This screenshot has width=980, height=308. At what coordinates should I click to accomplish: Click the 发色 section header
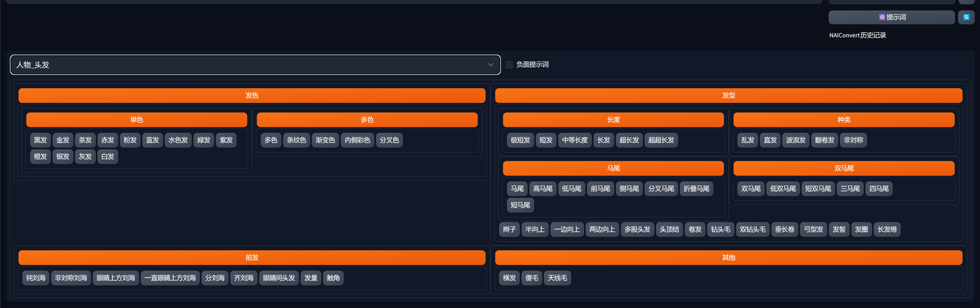pyautogui.click(x=252, y=95)
